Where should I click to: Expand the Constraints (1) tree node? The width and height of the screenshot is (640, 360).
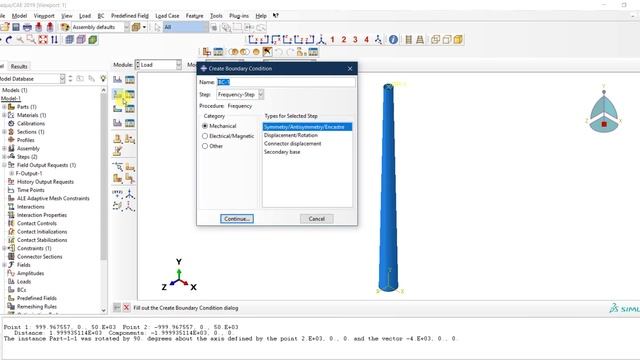tap(4, 248)
